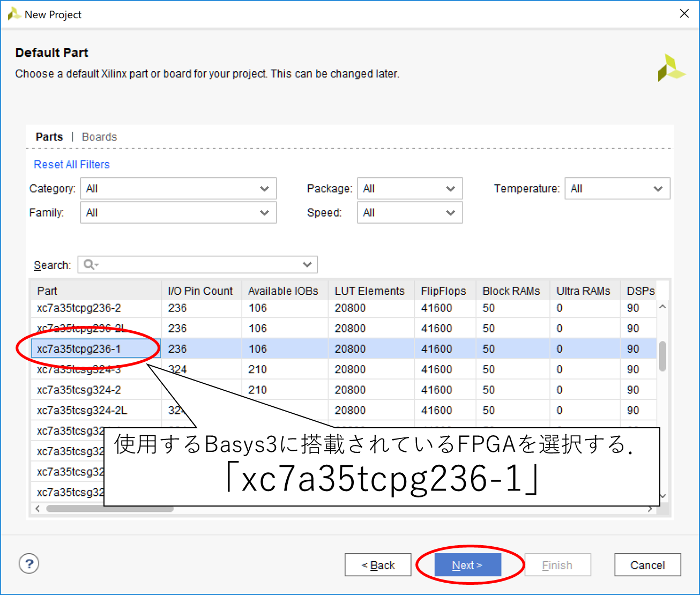Screen dimensions: 700x595
Task: Switch to the Boards tab
Action: 99,137
